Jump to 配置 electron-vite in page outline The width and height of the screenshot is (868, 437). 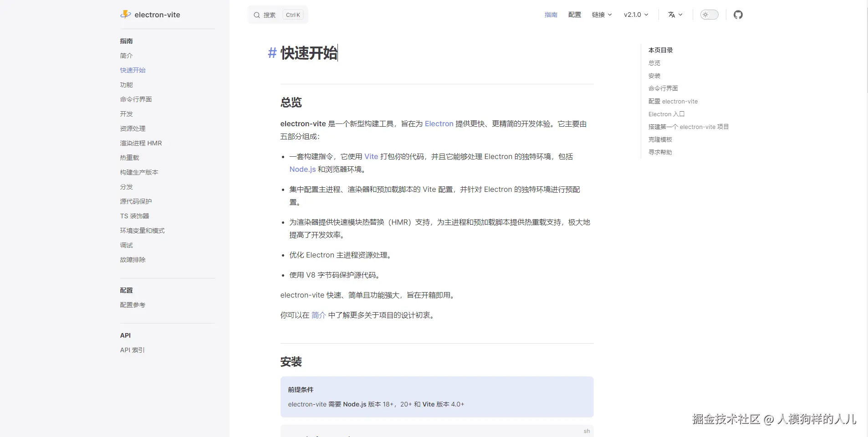click(673, 101)
